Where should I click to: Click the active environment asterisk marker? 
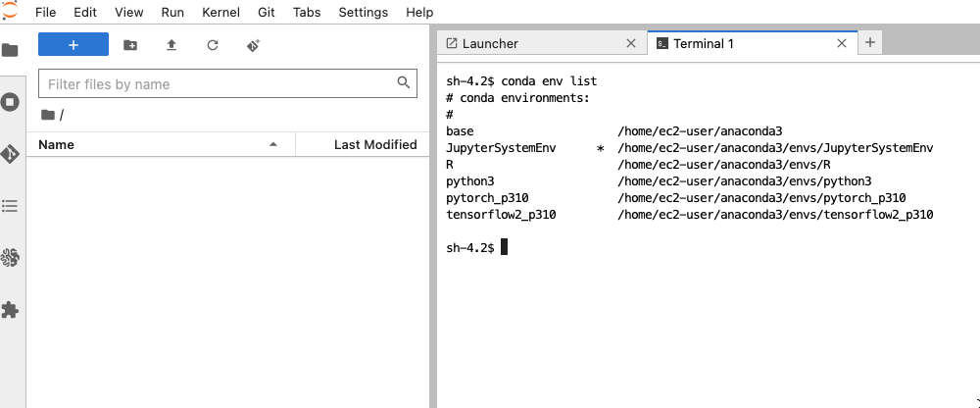pos(601,149)
